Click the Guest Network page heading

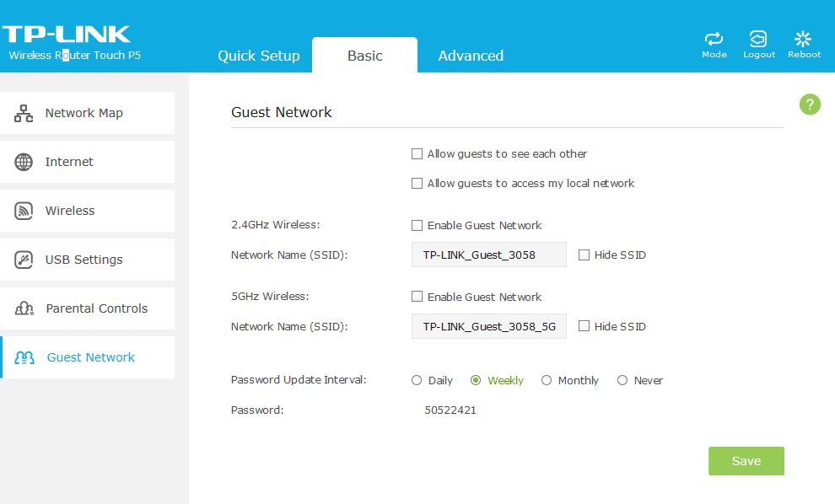(281, 112)
